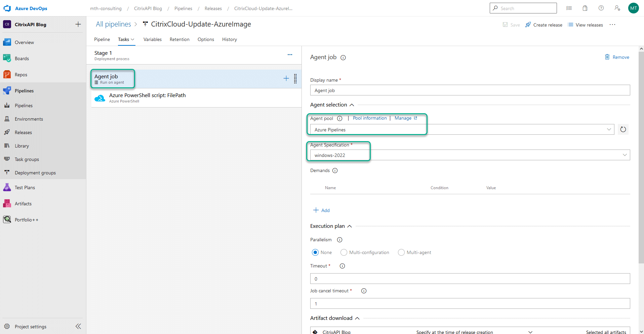Click the Demands info icon
The width and height of the screenshot is (644, 334).
(335, 170)
